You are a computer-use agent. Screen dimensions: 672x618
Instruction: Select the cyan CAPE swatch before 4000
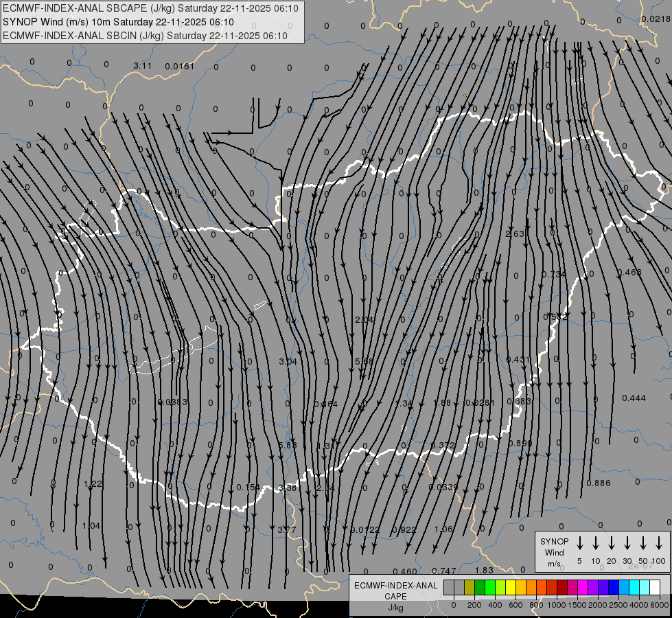(634, 588)
